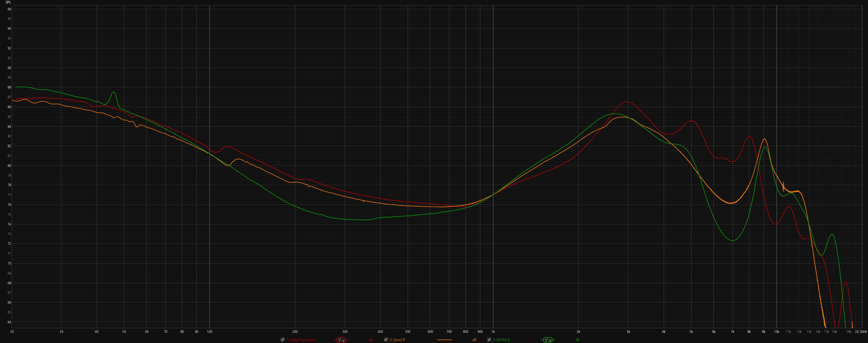Image resolution: width=868 pixels, height=343 pixels.
Task: Select the '1: ivipq Phoenixia R' legend label
Action: click(301, 340)
